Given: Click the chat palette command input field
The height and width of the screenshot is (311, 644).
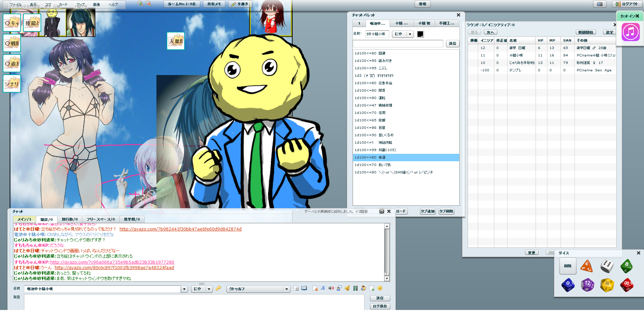Looking at the screenshot, I should (x=398, y=44).
